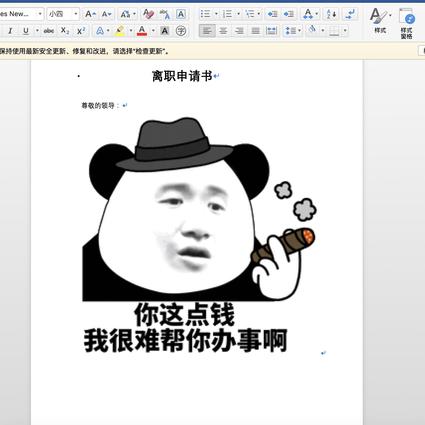Apply the borders icon
This screenshot has width=425, height=425.
point(334,31)
